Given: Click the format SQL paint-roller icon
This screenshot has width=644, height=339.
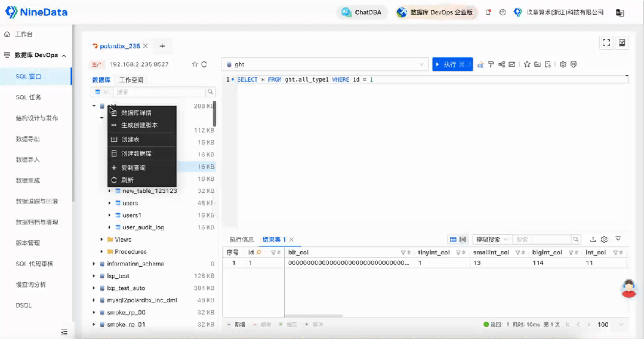Looking at the screenshot, I should (x=491, y=64).
